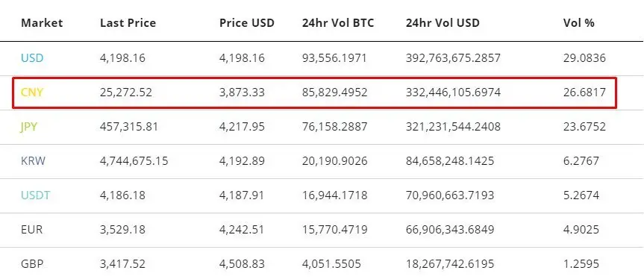Sort by 24hr Vol USD header

pos(443,22)
